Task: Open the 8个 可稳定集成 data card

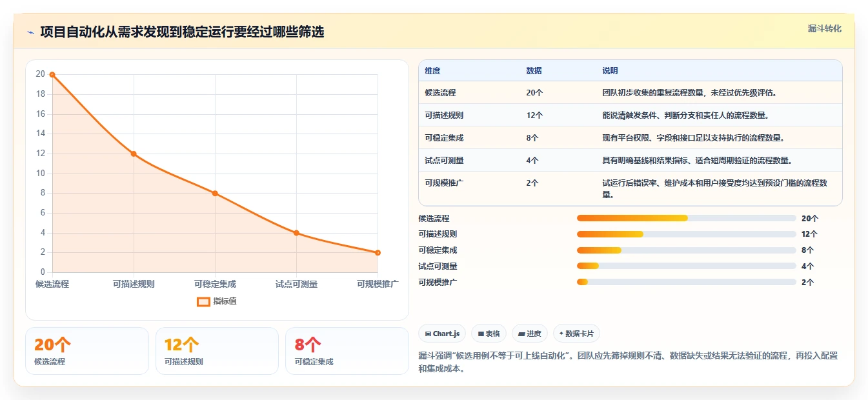Action: 347,351
